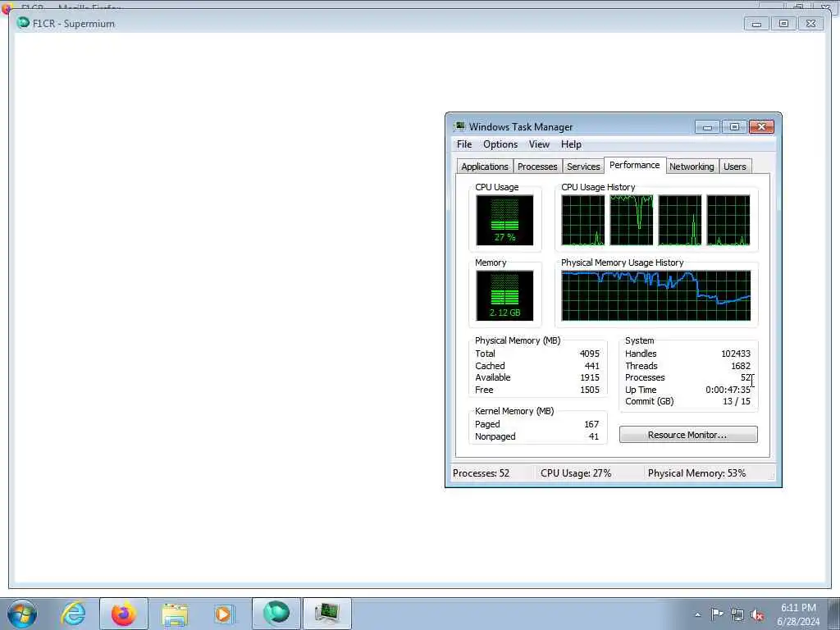Click the Total memory value 4095
This screenshot has height=630, width=840.
(x=589, y=354)
